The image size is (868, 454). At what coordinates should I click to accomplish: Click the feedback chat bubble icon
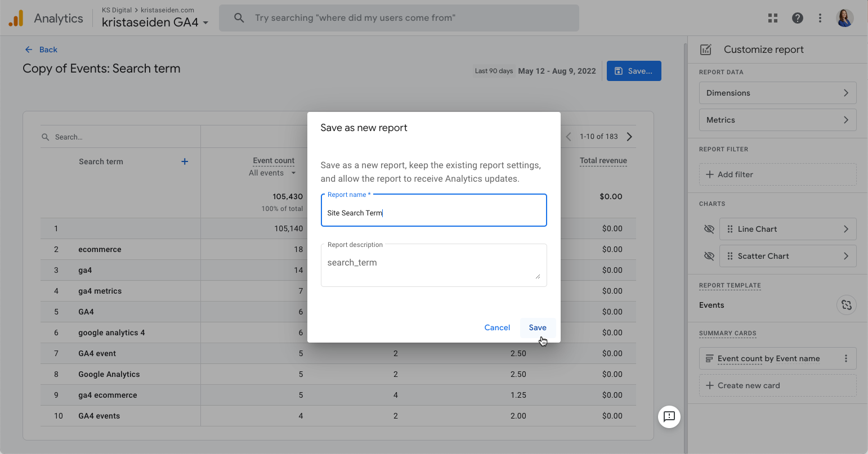click(x=669, y=416)
